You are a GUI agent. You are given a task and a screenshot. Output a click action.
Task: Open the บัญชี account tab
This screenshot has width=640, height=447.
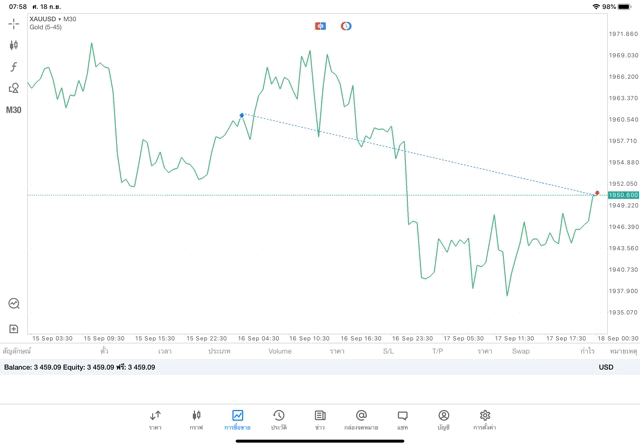click(x=443, y=419)
